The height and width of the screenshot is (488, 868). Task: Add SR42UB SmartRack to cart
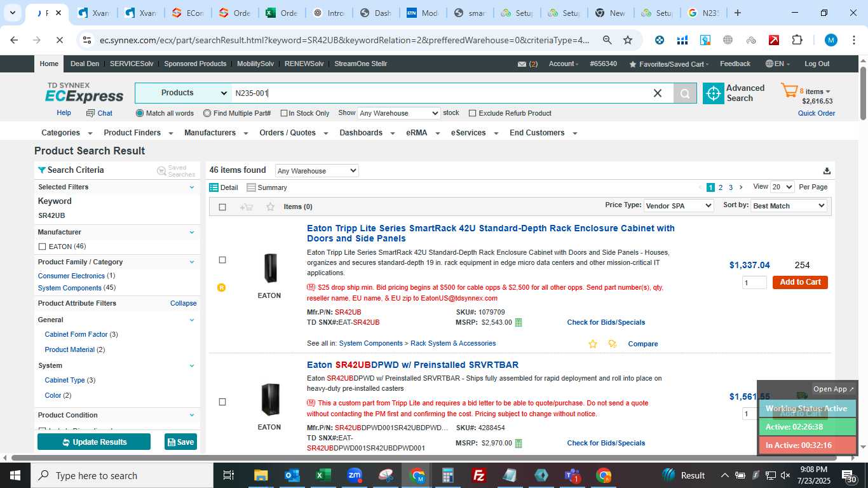click(800, 282)
